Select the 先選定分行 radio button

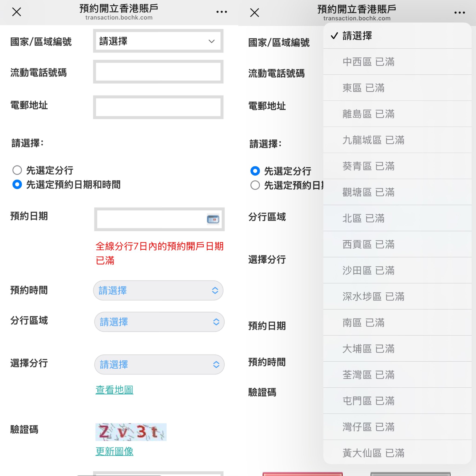tap(17, 170)
